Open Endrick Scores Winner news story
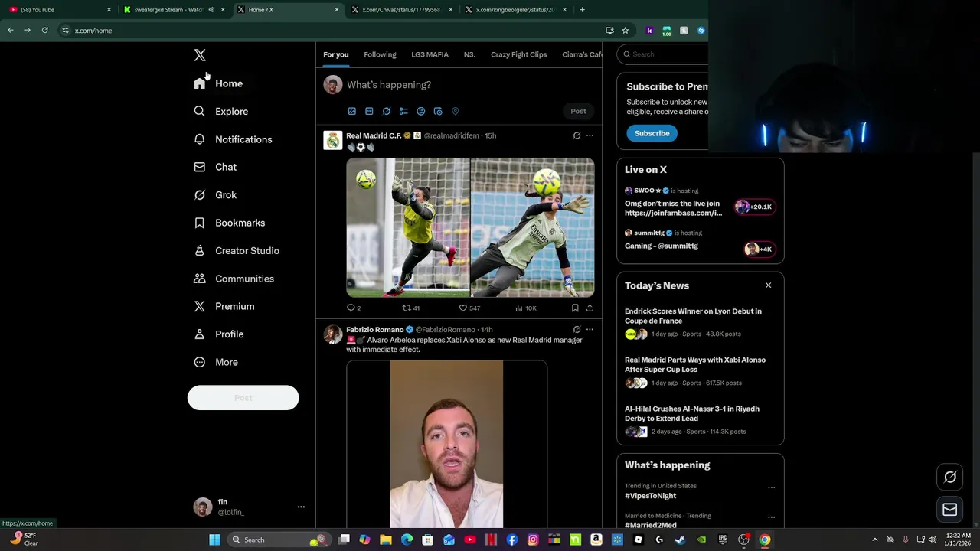The width and height of the screenshot is (980, 551). [x=700, y=323]
